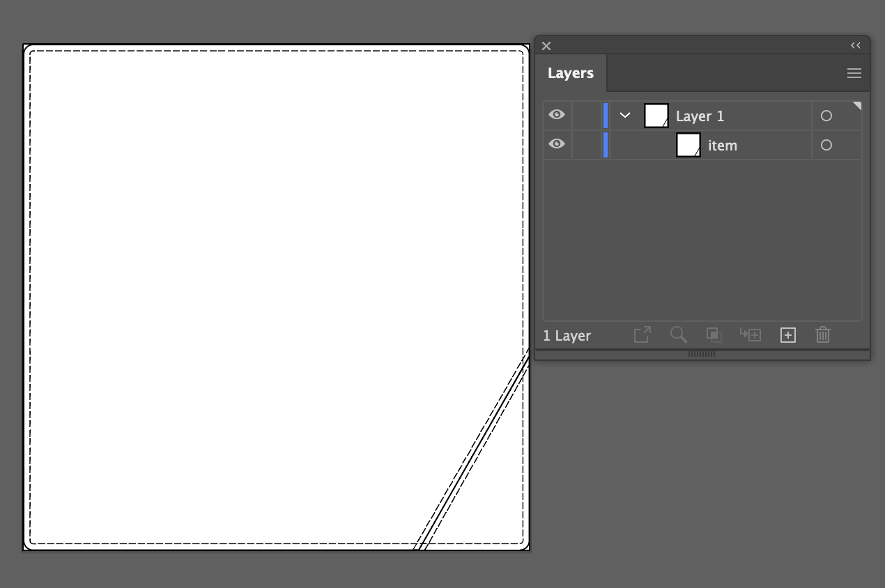Switch to the Layers tab

click(571, 73)
